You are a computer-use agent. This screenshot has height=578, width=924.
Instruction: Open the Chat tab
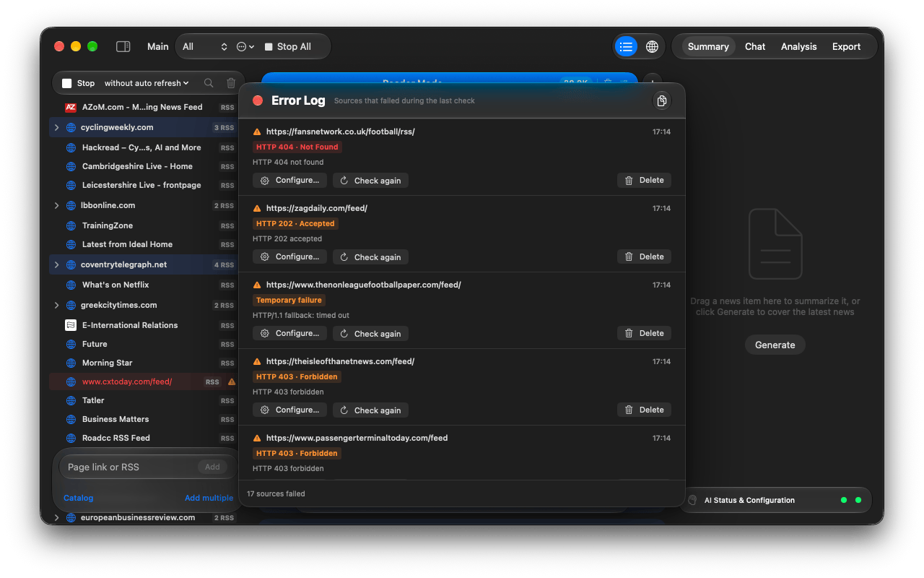pyautogui.click(x=755, y=46)
